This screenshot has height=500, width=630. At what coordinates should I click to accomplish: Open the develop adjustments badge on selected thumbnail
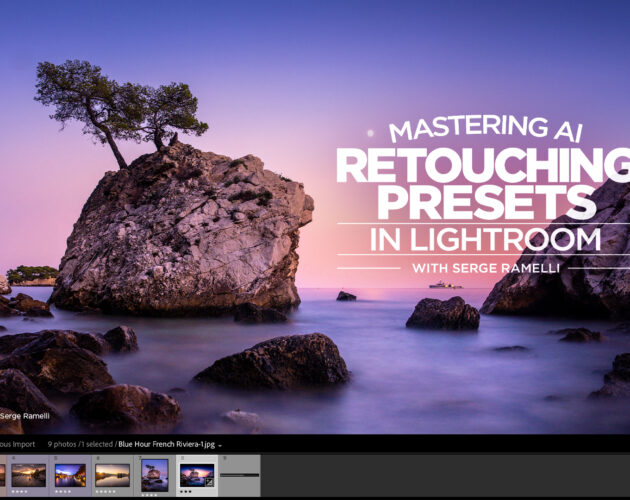209,482
